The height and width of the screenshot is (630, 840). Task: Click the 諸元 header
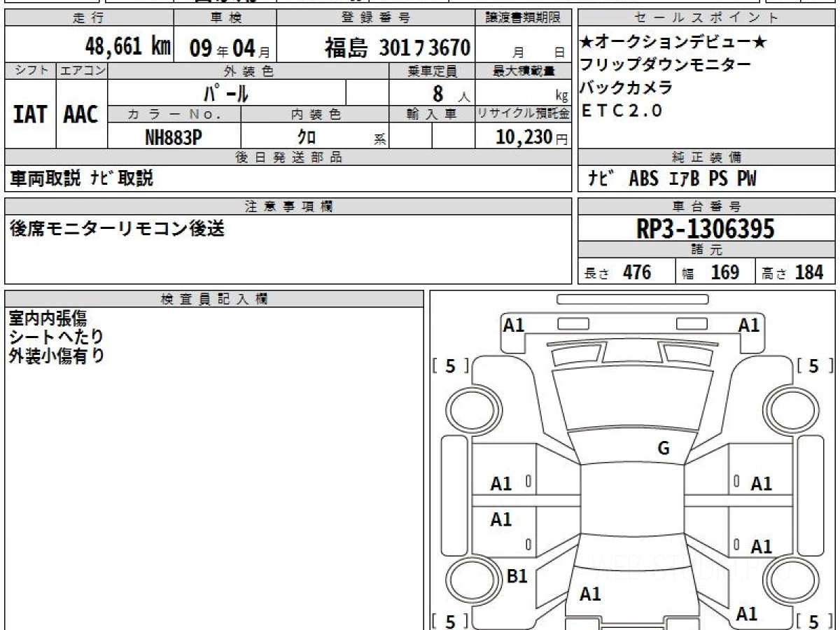706,250
